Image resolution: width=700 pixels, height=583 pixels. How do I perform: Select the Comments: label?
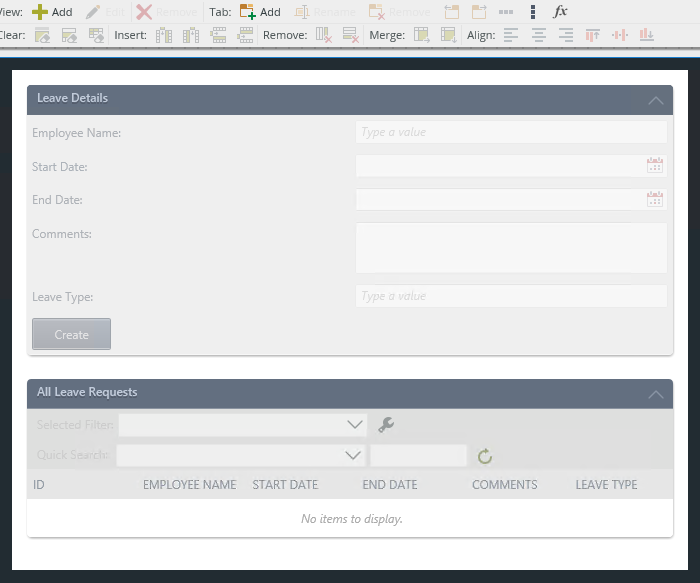coord(62,234)
